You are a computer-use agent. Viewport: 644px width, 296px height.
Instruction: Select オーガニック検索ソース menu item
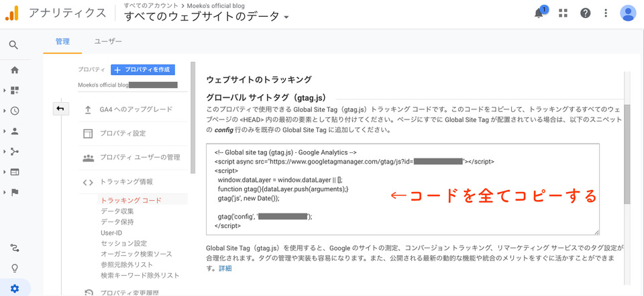[x=136, y=254]
